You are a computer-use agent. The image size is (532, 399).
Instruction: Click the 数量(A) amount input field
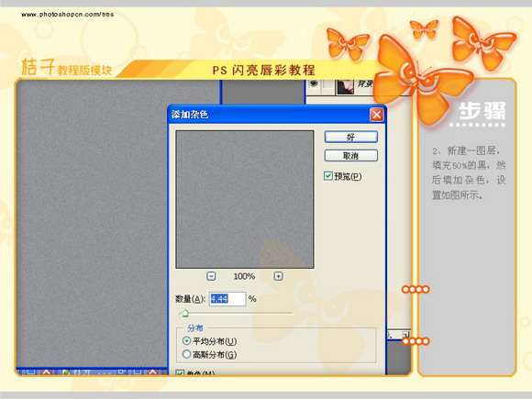pyautogui.click(x=227, y=299)
